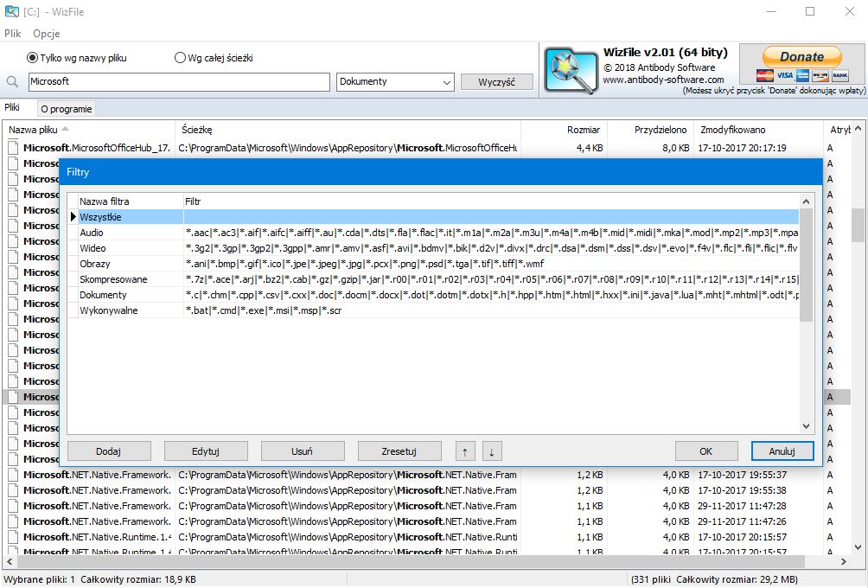
Task: Click the 'Nazwa filtra' column header
Action: (x=130, y=201)
